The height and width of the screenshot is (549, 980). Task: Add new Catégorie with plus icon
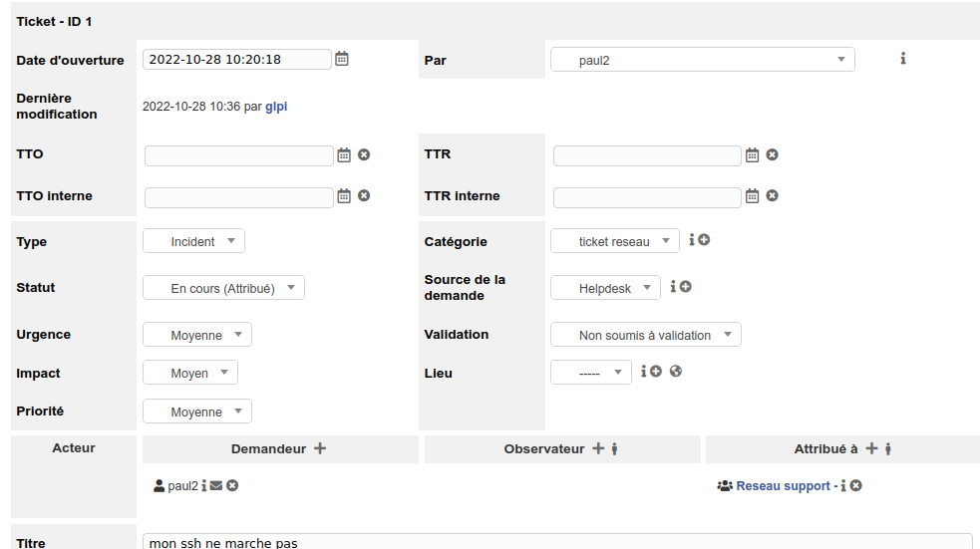(x=705, y=240)
